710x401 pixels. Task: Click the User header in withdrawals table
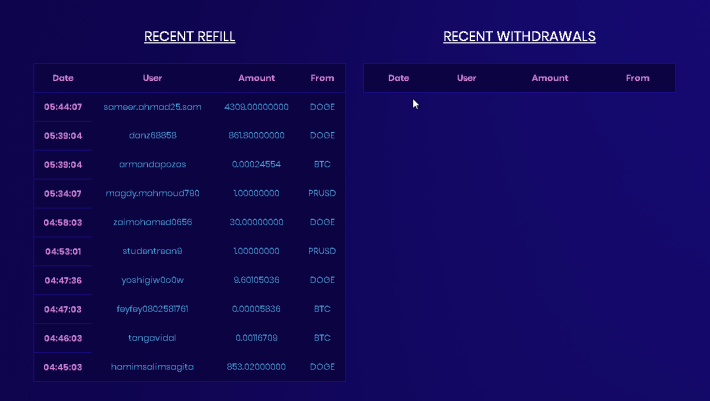point(466,78)
